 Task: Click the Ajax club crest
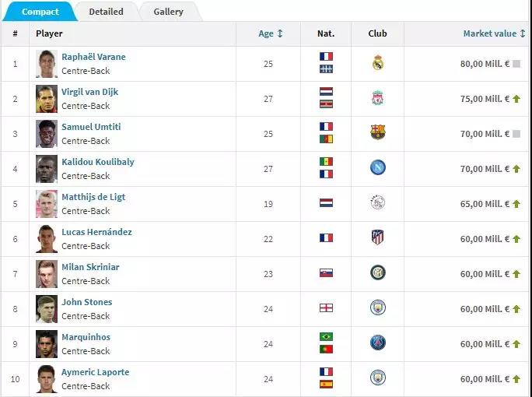click(378, 203)
